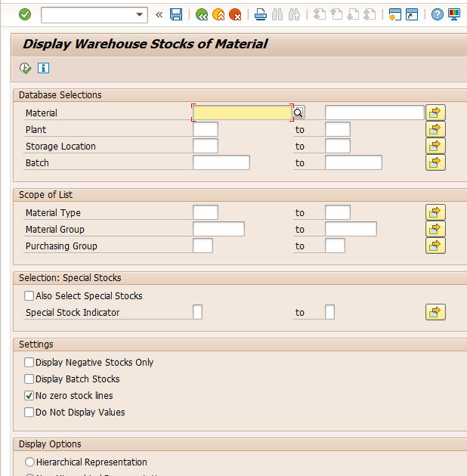The width and height of the screenshot is (467, 476).
Task: Click the Execute clock icon
Action: point(25,68)
